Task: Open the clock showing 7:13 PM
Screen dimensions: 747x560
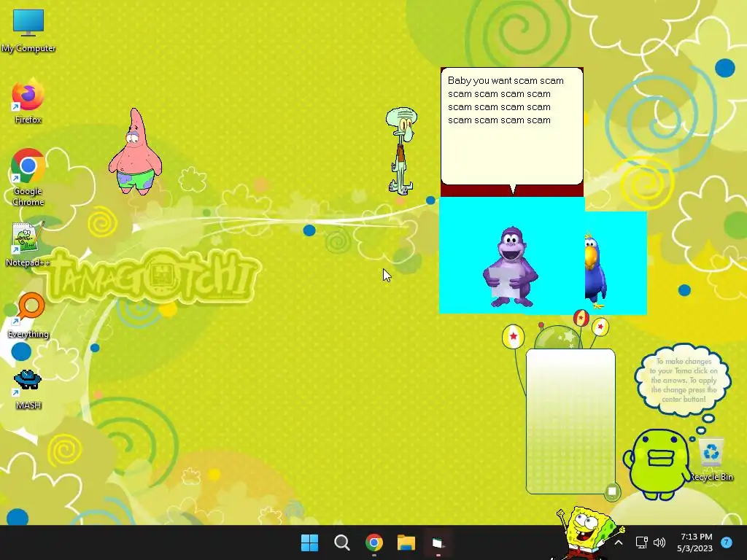Action: point(694,542)
